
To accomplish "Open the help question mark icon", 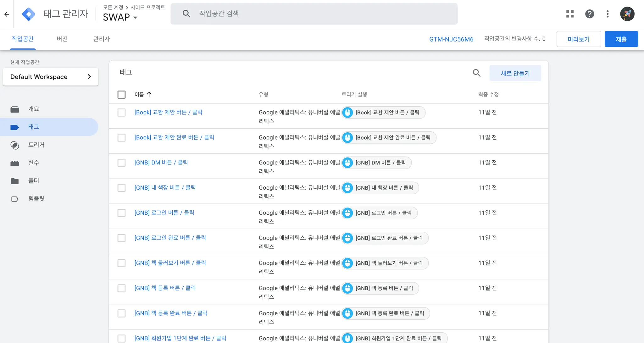I will [x=589, y=14].
